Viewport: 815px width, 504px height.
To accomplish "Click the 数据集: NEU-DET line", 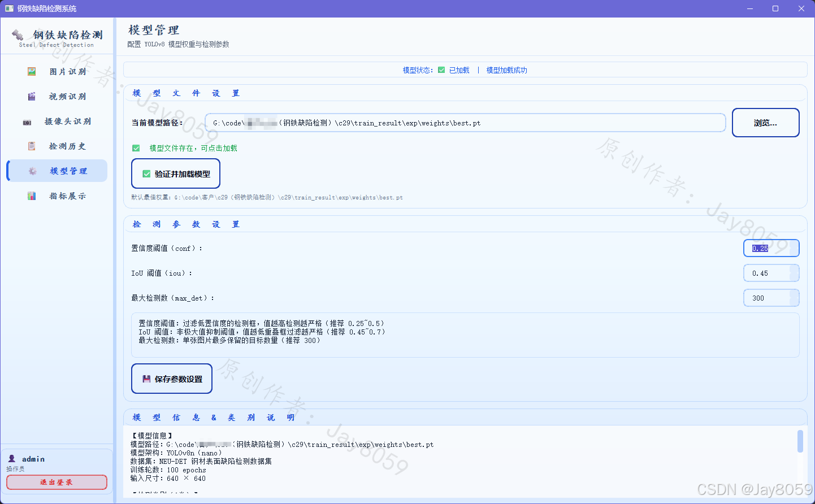I will (201, 461).
